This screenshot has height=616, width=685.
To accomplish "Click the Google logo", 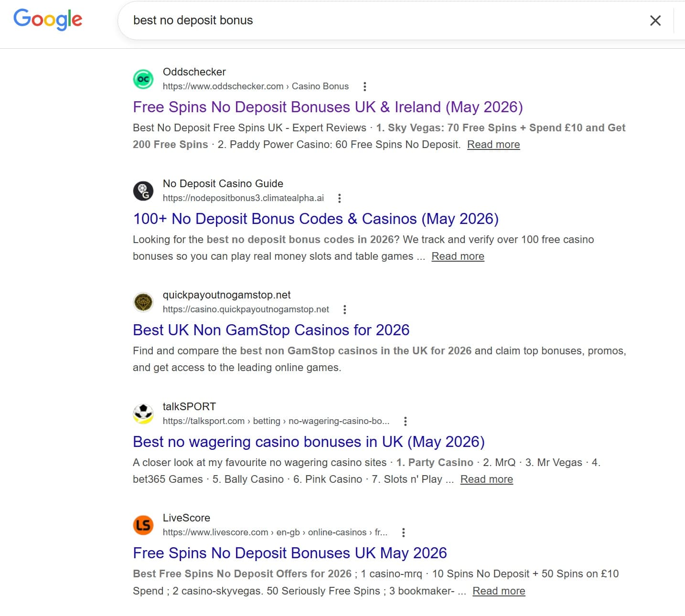I will click(x=48, y=20).
